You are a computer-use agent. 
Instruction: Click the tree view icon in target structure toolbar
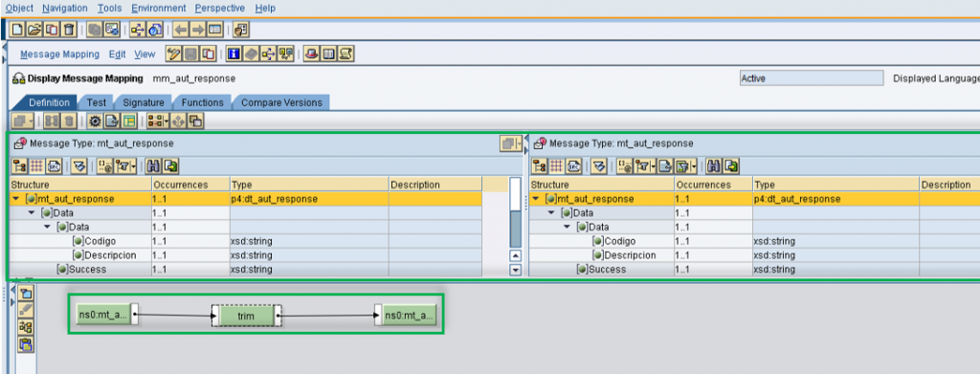click(539, 166)
